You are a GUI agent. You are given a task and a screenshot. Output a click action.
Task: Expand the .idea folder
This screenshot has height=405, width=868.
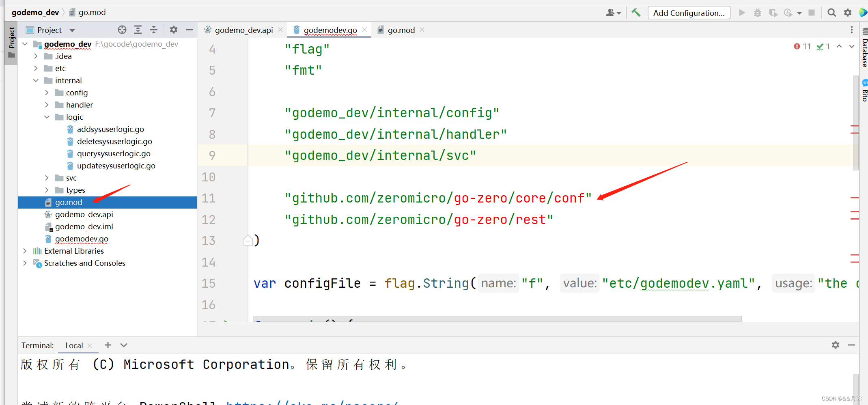[36, 56]
